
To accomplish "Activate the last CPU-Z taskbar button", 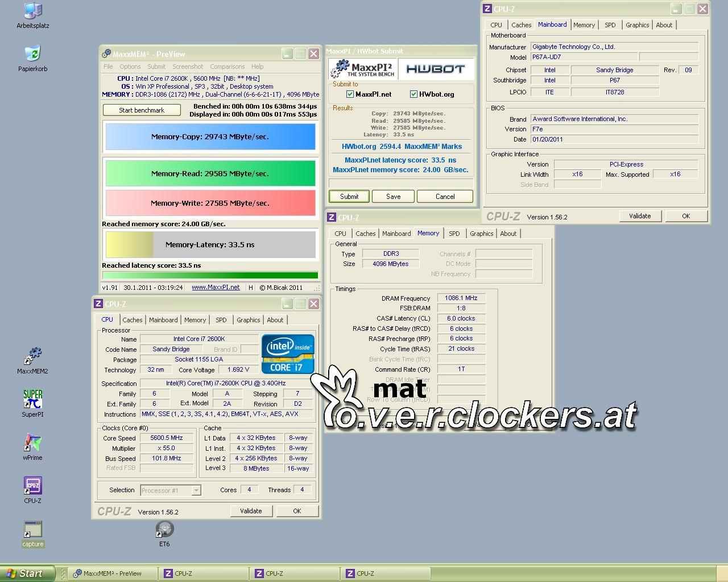I will tap(386, 573).
